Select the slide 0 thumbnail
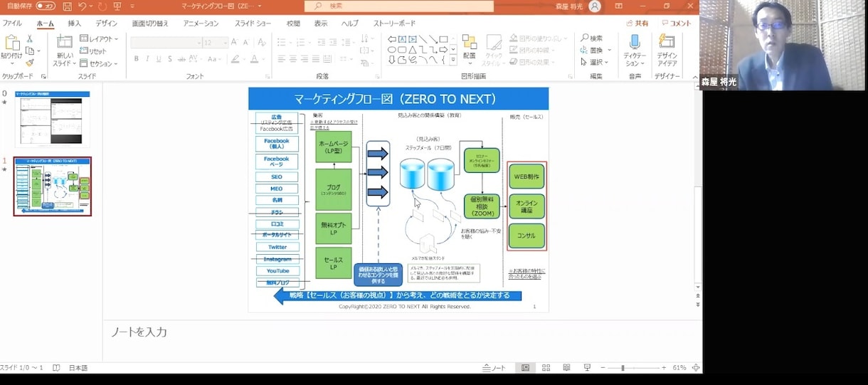 point(53,119)
